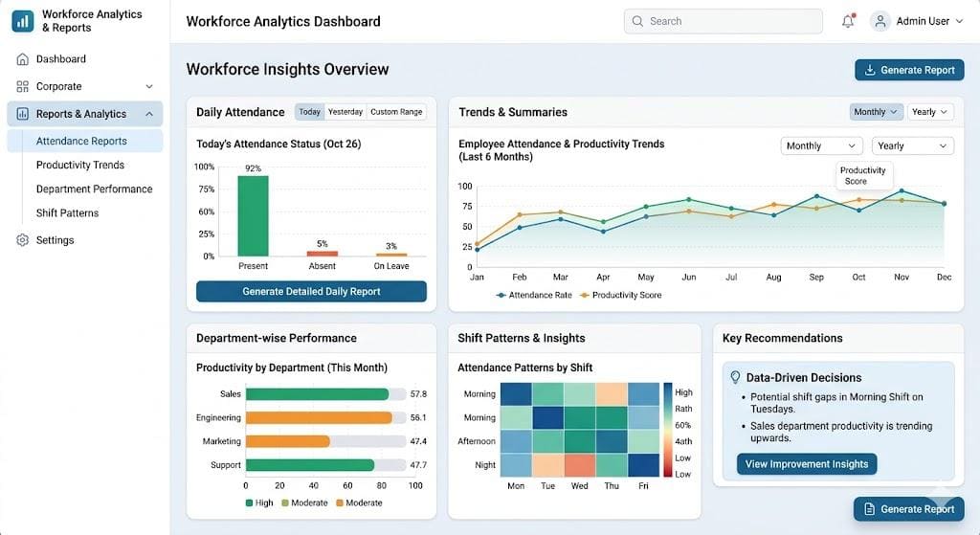Click the "57.8" Sales value
The width and height of the screenshot is (980, 535).
pos(418,393)
